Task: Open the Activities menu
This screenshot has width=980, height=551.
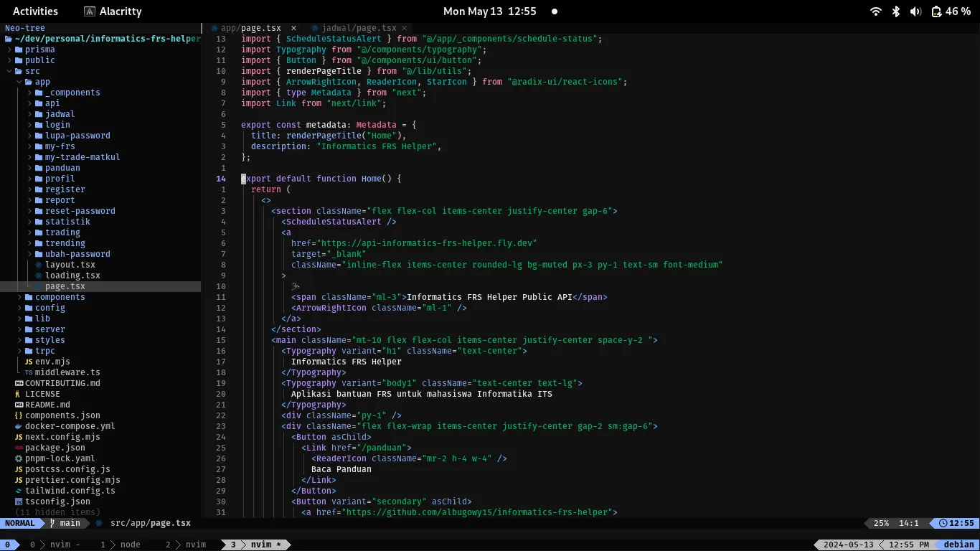Action: pos(35,11)
